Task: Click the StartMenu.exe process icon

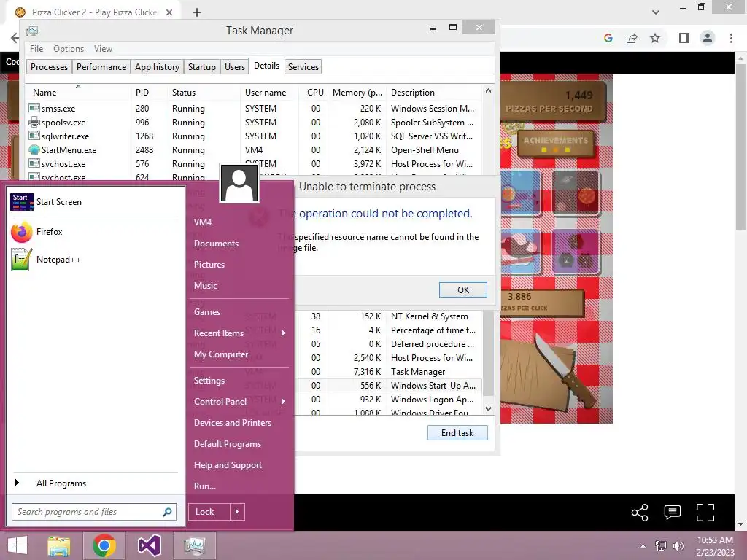Action: click(x=34, y=150)
